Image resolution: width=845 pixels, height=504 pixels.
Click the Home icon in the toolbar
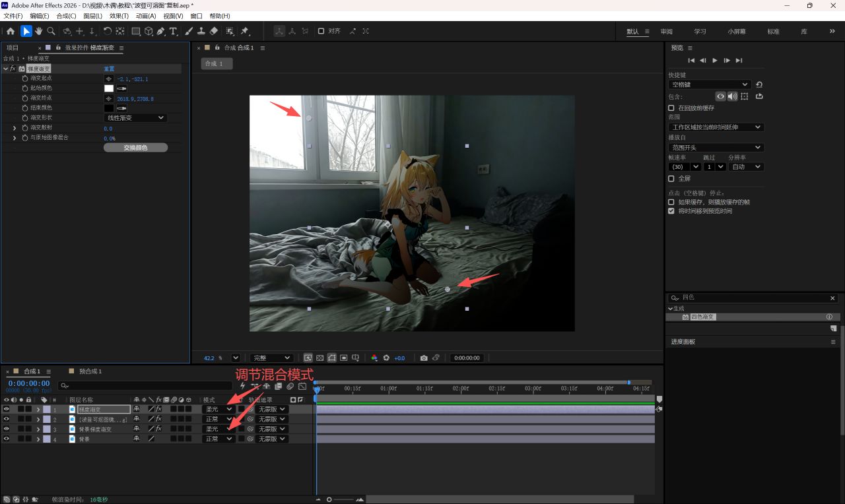point(11,31)
